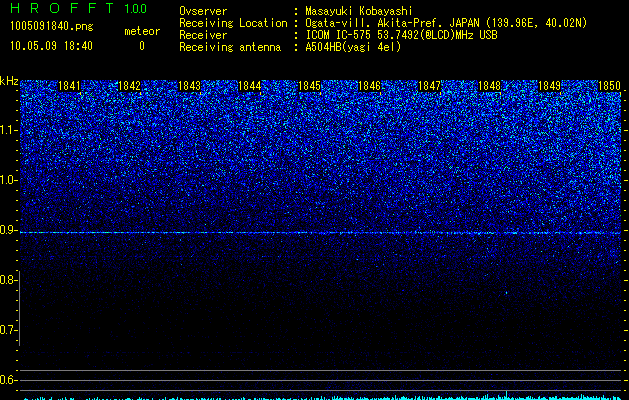Click the cyan signal level strip at bottom
629x400 pixels.
click(x=321, y=397)
